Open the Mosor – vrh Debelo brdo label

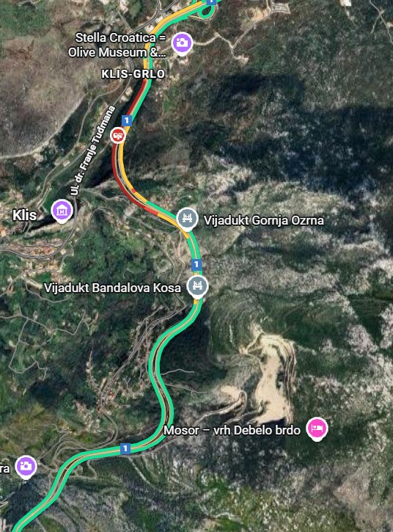[232, 430]
